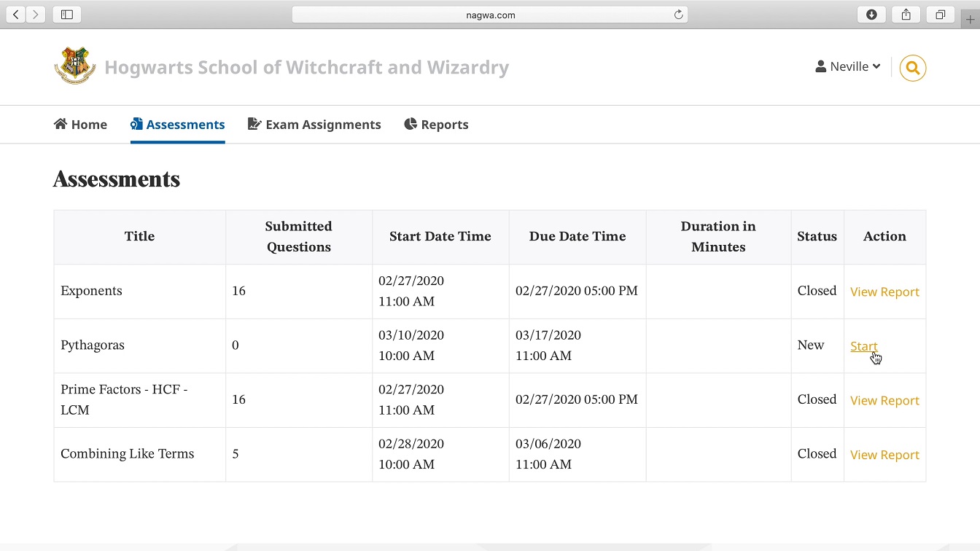Click the orange search magnifier icon

(x=912, y=68)
